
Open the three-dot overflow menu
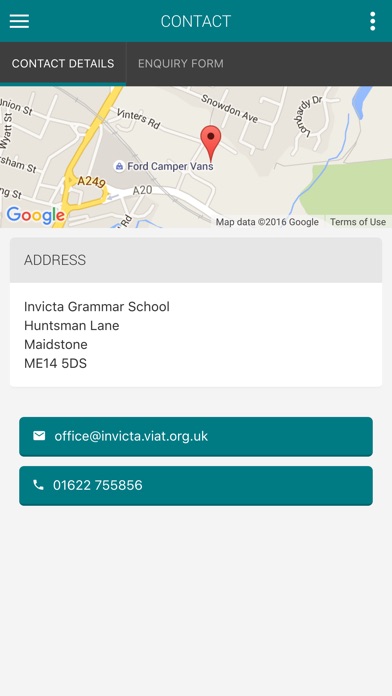coord(372,21)
